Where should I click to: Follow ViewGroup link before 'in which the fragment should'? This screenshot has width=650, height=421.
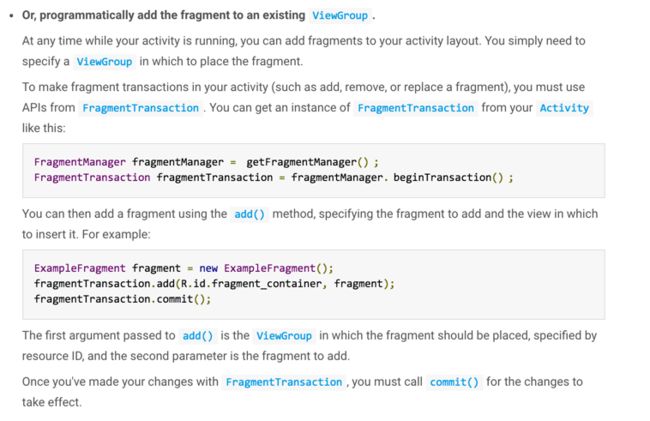point(284,336)
